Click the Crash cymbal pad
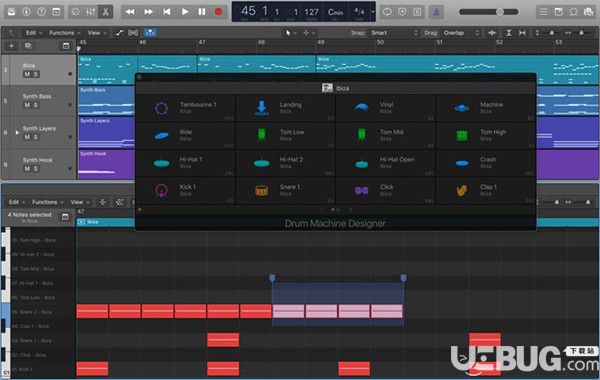 486,163
